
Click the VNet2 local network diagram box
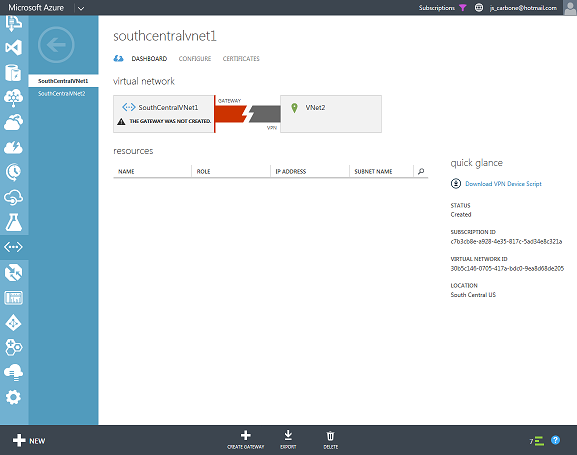click(331, 114)
